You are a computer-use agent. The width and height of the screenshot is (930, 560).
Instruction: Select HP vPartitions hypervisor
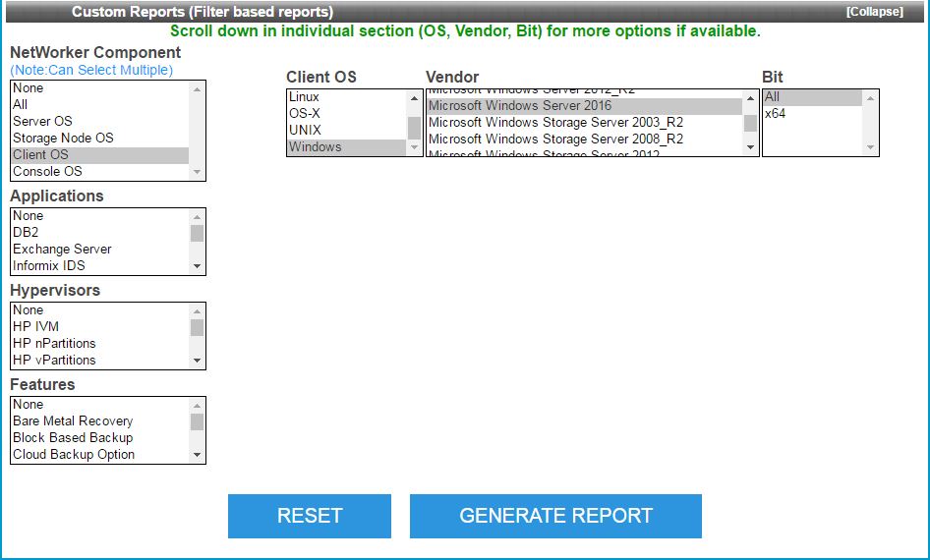(x=100, y=360)
